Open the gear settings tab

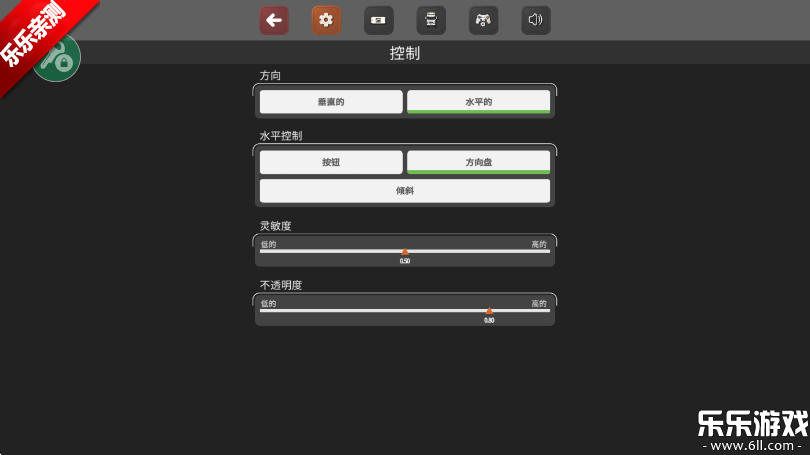pyautogui.click(x=326, y=20)
